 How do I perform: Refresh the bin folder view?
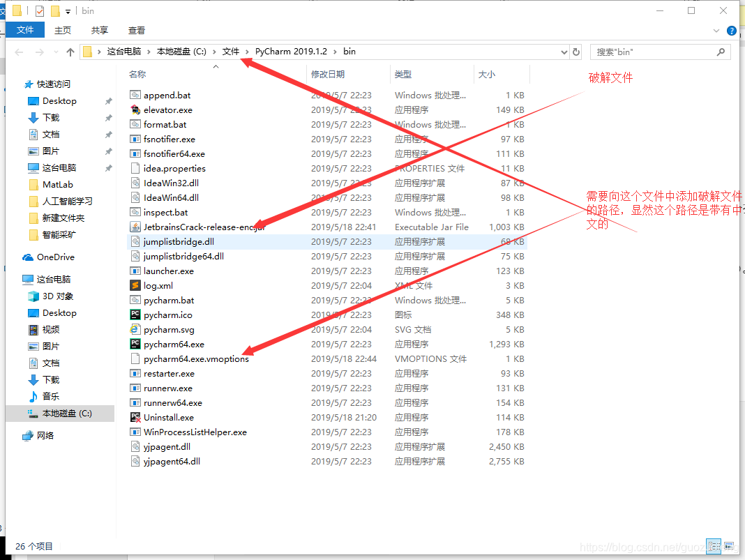pyautogui.click(x=576, y=52)
